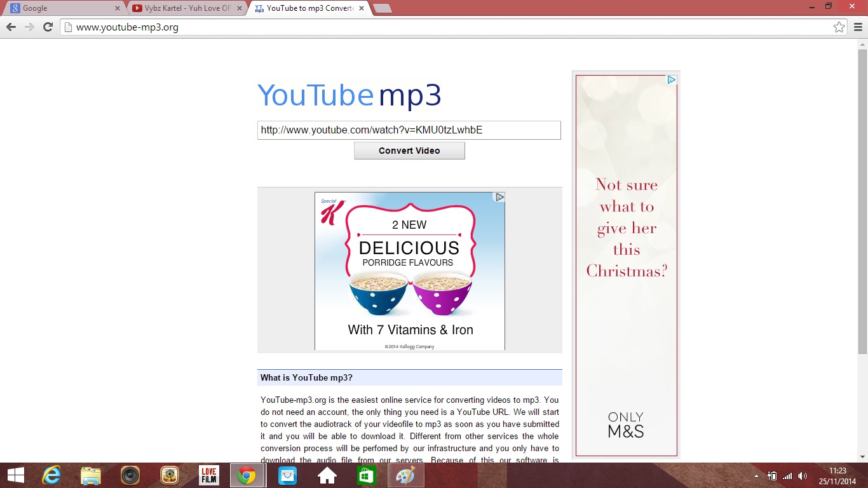Launch the LoveFilm app from the taskbar

[x=209, y=475]
